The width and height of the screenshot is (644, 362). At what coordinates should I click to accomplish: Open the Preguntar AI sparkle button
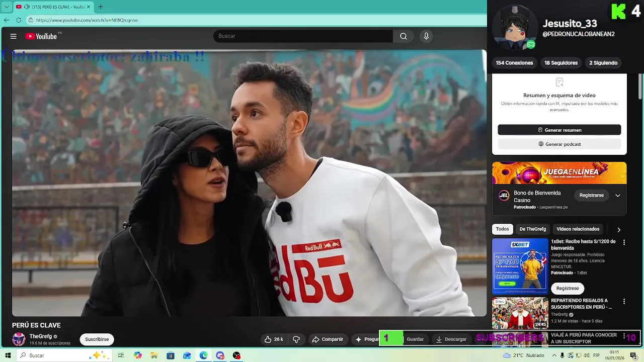click(x=366, y=339)
